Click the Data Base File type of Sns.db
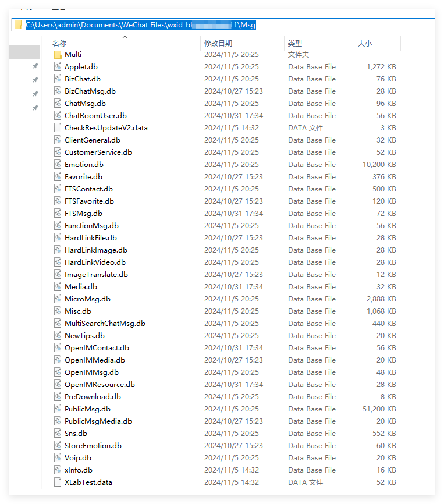Image resolution: width=444 pixels, height=504 pixels. (x=312, y=433)
